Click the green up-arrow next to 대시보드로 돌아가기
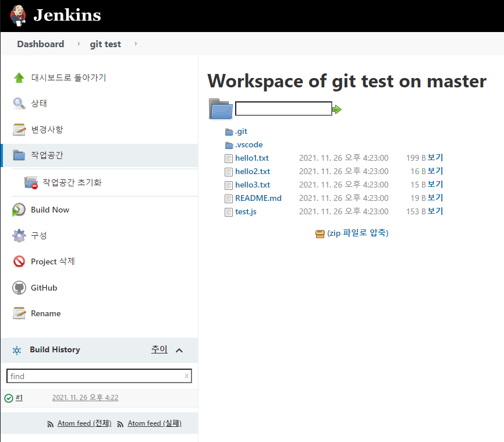This screenshot has height=442, width=504. tap(19, 76)
